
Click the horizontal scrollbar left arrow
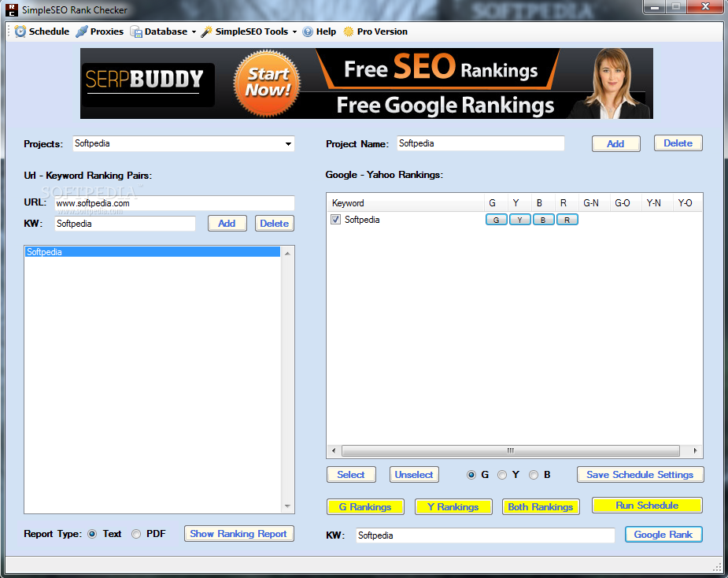click(334, 450)
